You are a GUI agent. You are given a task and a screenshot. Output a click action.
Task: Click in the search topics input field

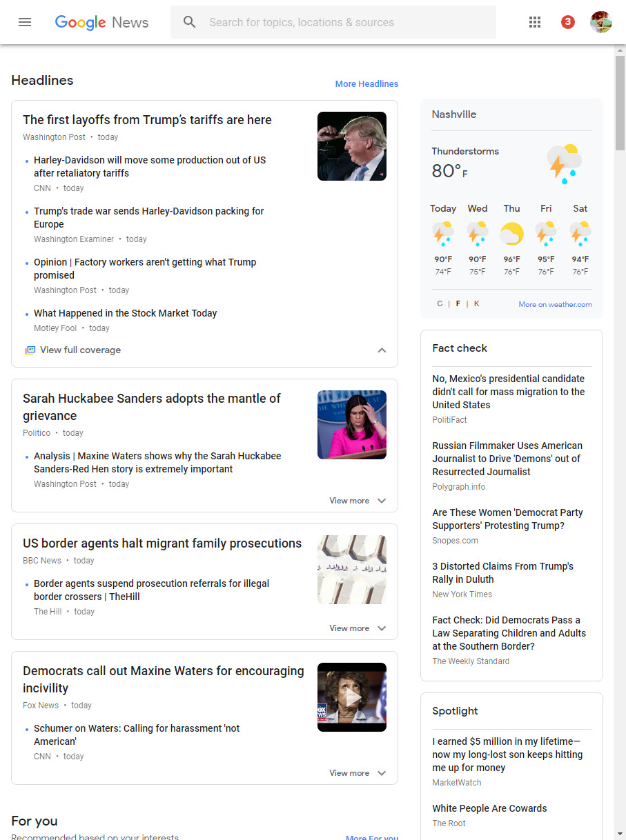coord(345,22)
